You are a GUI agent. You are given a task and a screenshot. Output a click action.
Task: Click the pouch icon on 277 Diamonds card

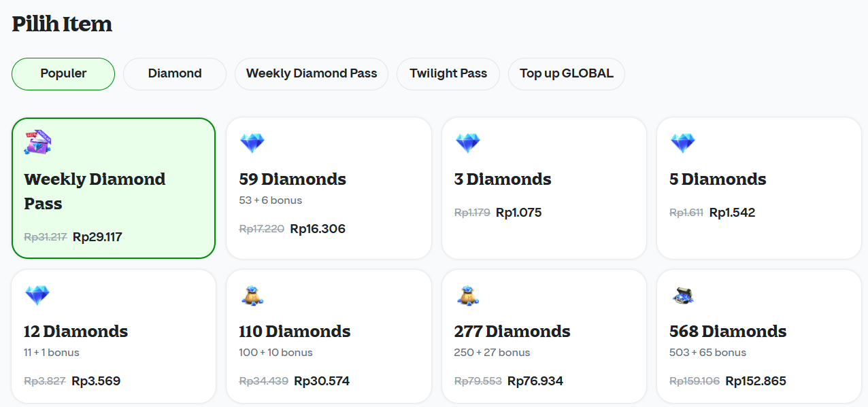(x=468, y=295)
